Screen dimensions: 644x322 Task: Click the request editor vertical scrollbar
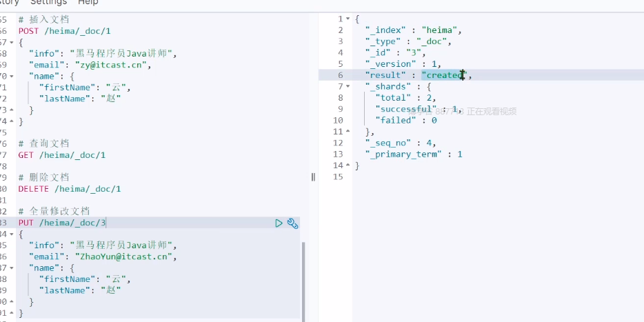tap(303, 282)
